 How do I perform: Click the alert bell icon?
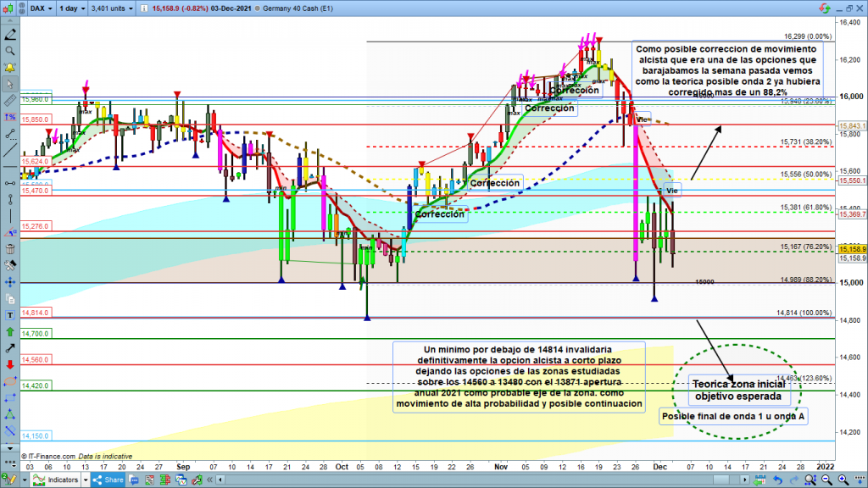(9, 67)
